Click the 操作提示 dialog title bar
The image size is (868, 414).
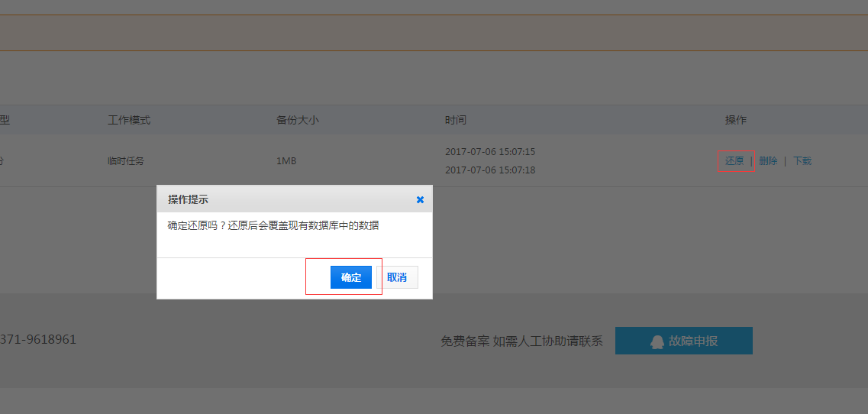pyautogui.click(x=282, y=199)
